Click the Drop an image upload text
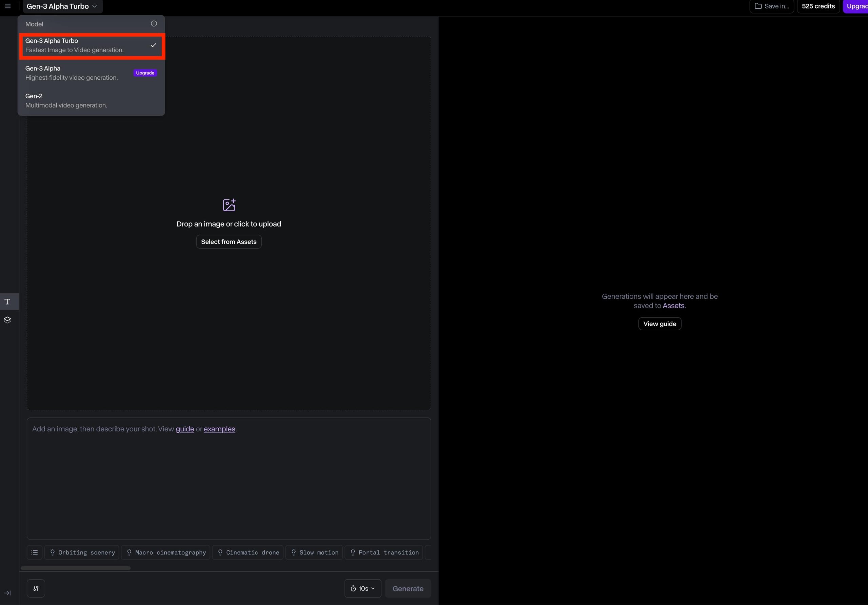The height and width of the screenshot is (605, 868). coord(229,224)
